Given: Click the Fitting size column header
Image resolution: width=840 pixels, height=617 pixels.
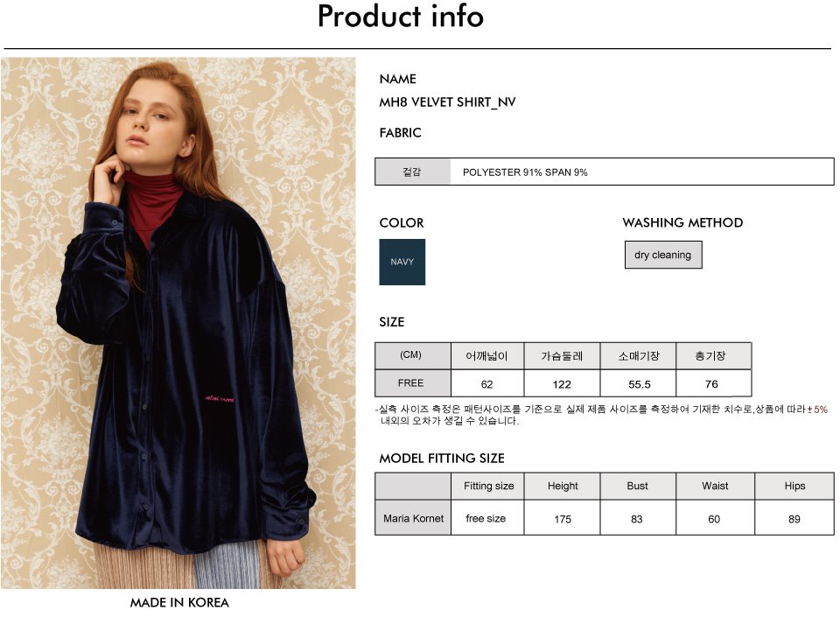Looking at the screenshot, I should (x=487, y=487).
